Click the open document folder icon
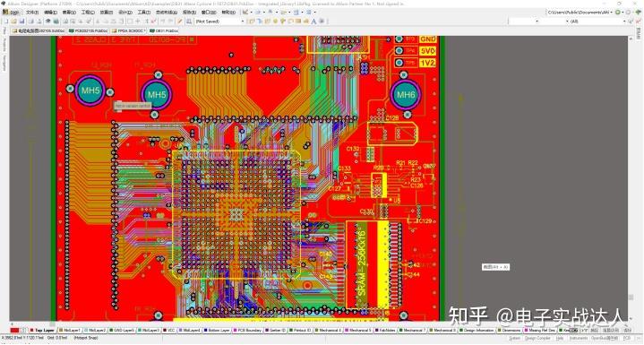The image size is (644, 345). (14, 22)
